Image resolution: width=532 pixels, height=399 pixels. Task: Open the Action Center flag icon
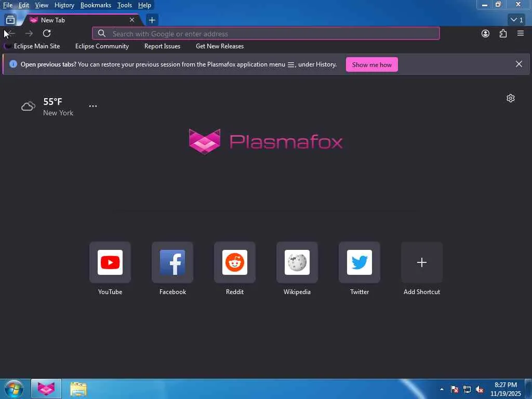click(x=455, y=389)
